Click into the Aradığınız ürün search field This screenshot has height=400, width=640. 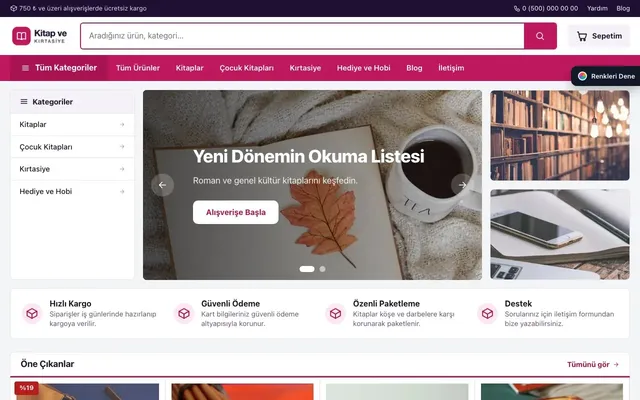click(302, 36)
